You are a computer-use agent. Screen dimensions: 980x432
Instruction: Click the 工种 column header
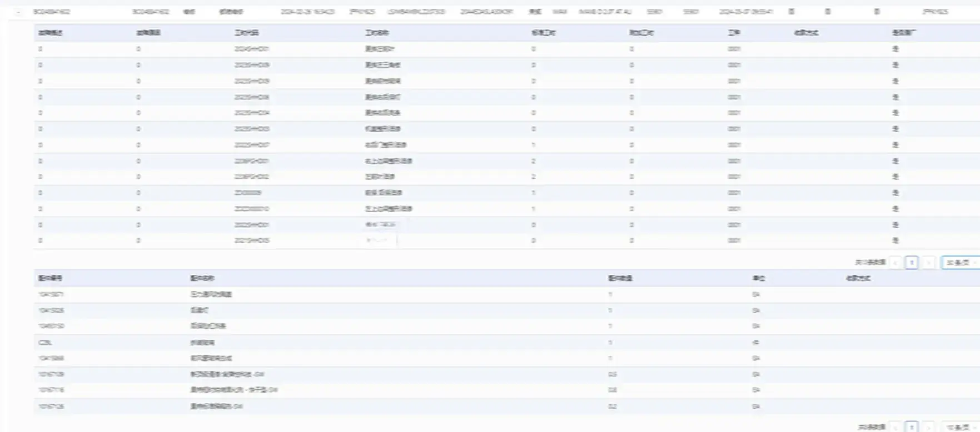coord(734,33)
